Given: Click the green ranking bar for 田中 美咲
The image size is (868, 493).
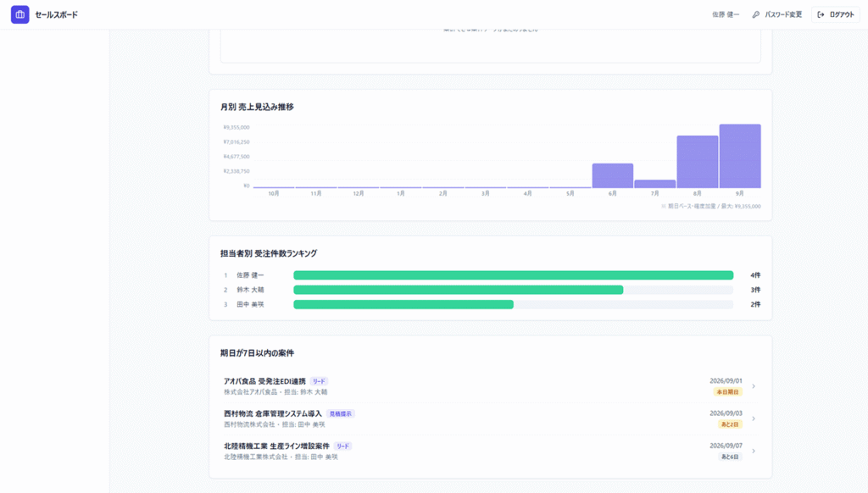Looking at the screenshot, I should [x=403, y=304].
